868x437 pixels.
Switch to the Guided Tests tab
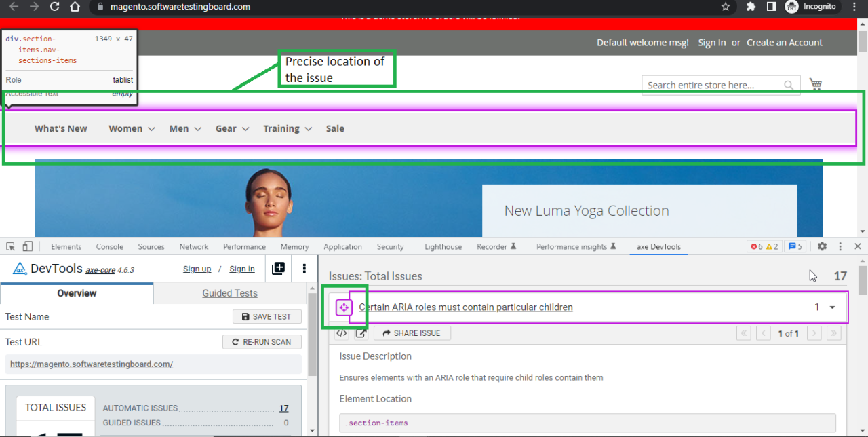(x=230, y=293)
